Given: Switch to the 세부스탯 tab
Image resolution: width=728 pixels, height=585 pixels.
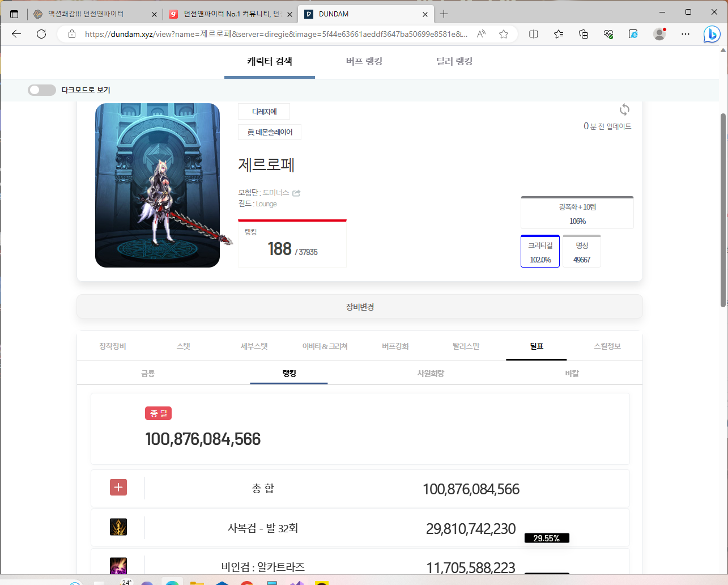Looking at the screenshot, I should tap(254, 346).
